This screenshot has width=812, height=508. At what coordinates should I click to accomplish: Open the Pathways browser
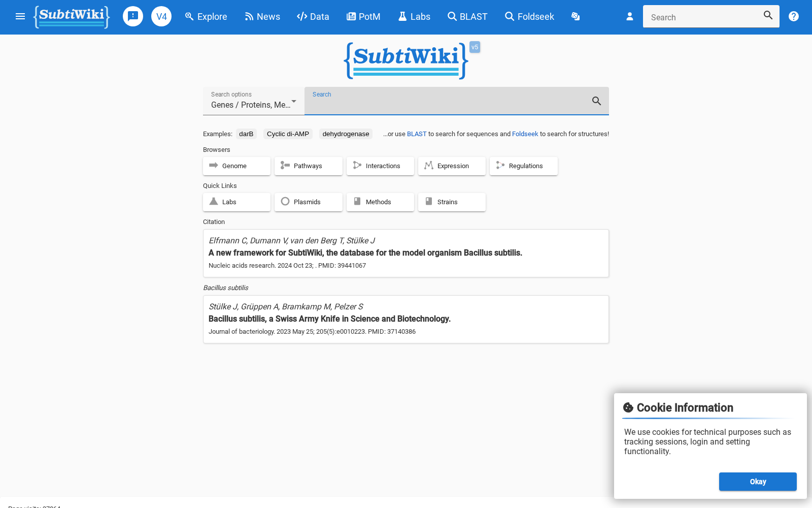[309, 166]
